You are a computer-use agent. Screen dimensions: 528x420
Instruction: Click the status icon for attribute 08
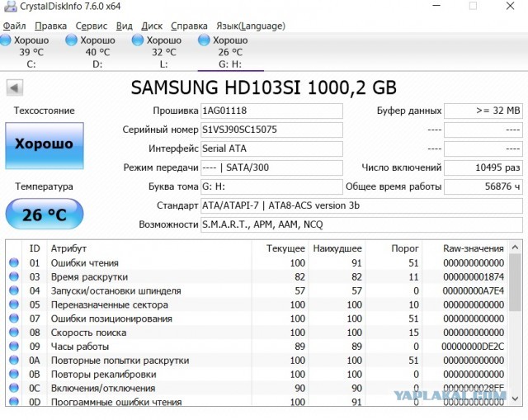pyautogui.click(x=14, y=332)
